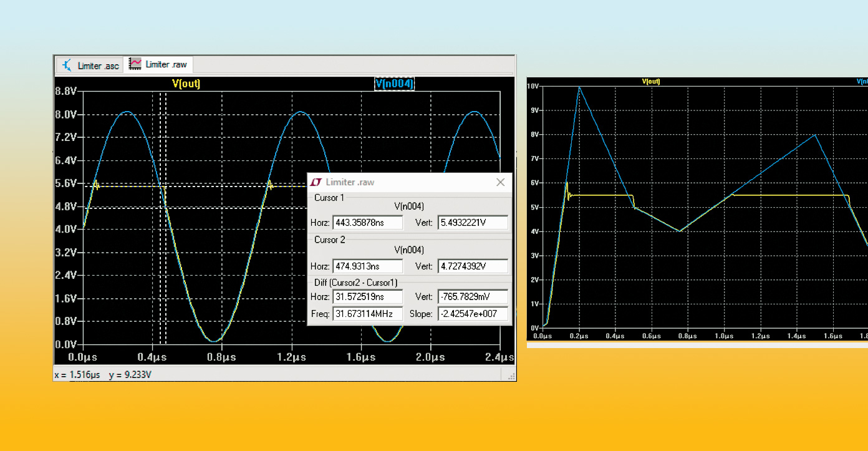This screenshot has width=868, height=451.
Task: Click the waveform icon on Limiter .raw tab
Action: 135,64
